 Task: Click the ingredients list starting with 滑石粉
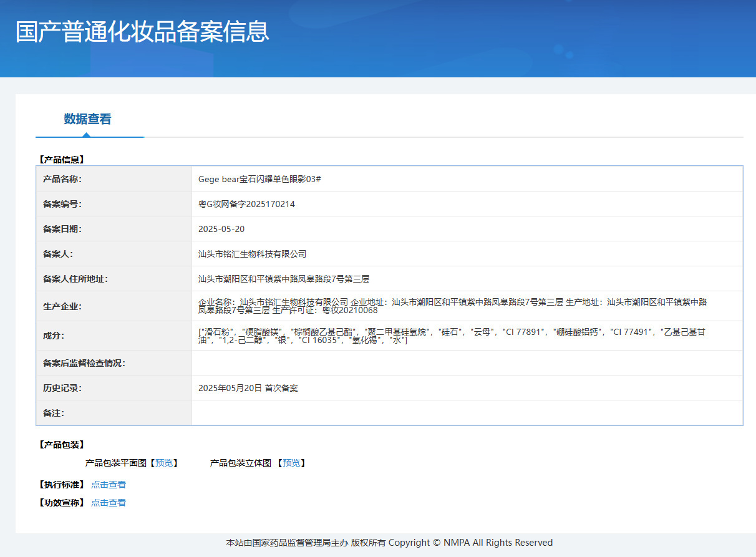(x=452, y=336)
